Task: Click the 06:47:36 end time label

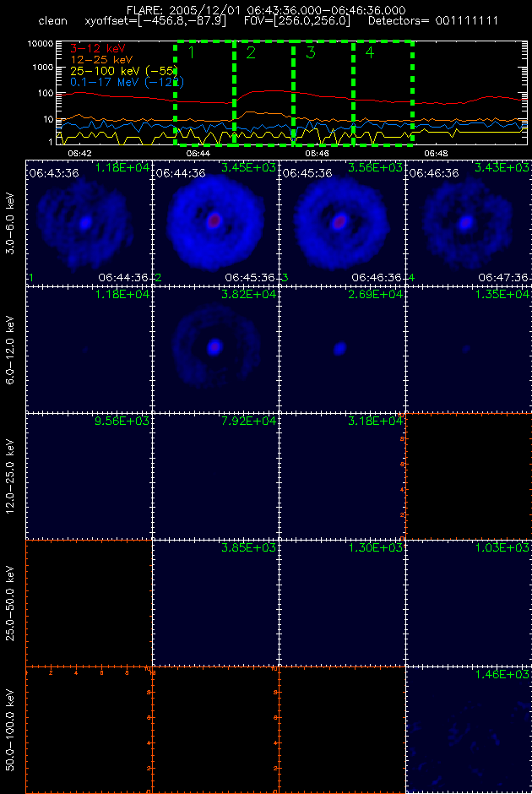Action: click(x=503, y=278)
